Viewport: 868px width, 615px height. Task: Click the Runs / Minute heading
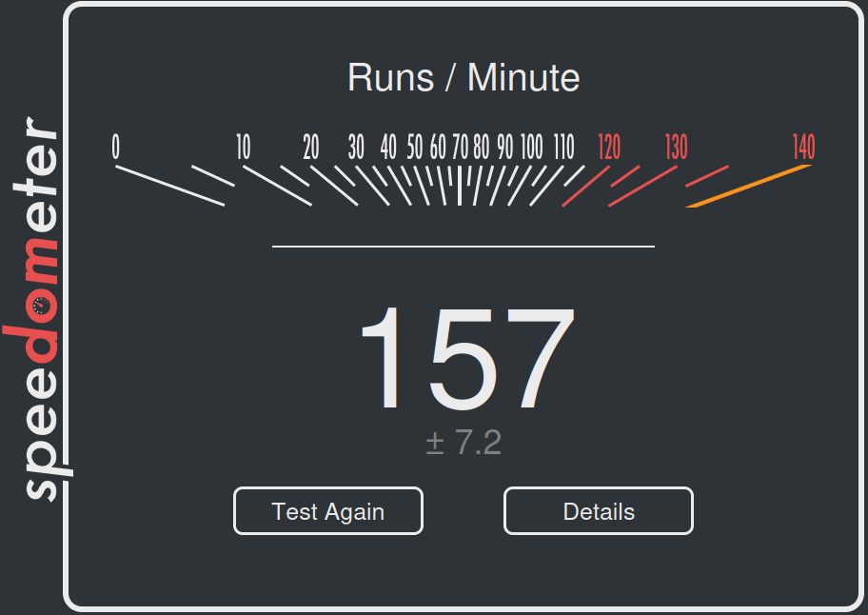pos(464,77)
